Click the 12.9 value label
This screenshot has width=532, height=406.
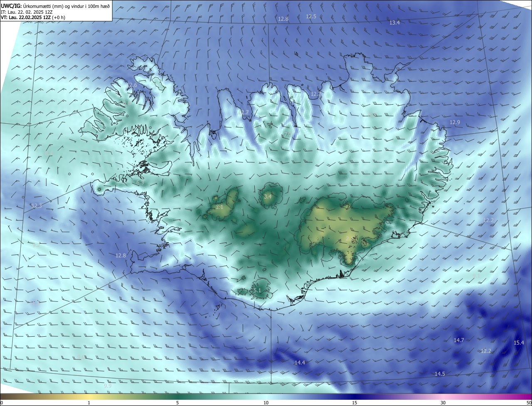pos(455,122)
